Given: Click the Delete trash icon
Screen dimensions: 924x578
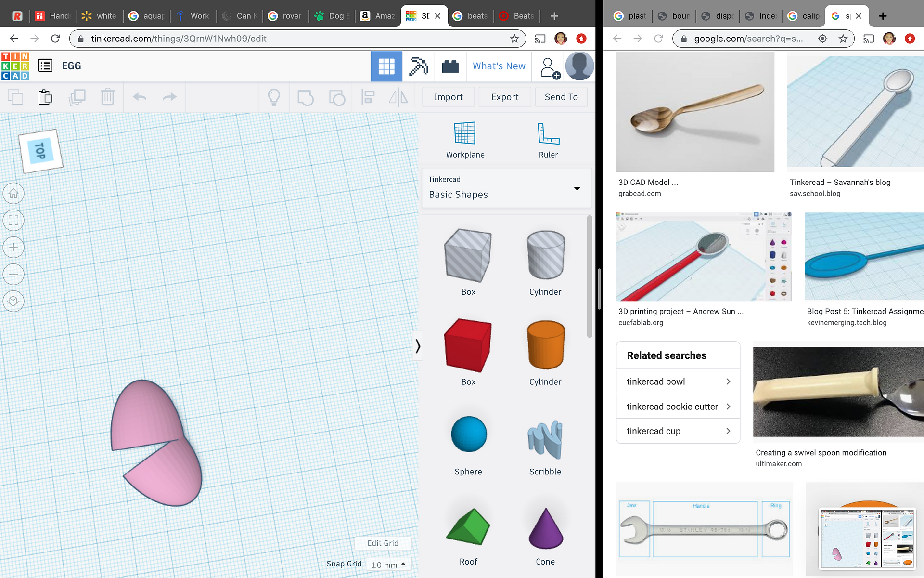Looking at the screenshot, I should point(108,97).
